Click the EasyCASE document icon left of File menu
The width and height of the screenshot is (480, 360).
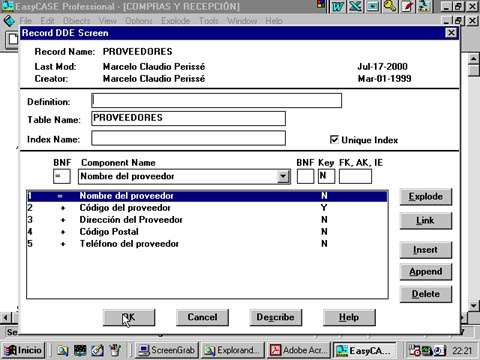coord(9,21)
